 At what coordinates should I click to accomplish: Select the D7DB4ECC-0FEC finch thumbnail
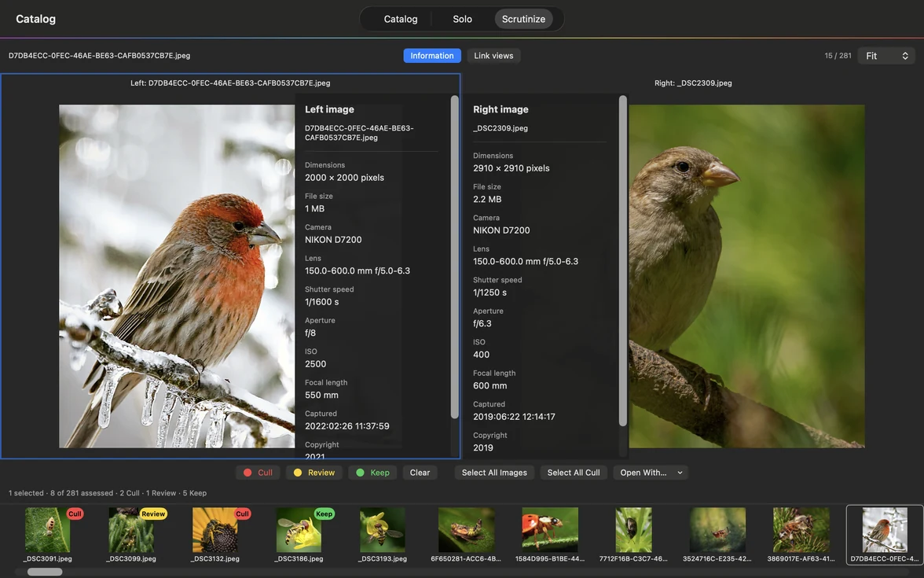(x=885, y=530)
